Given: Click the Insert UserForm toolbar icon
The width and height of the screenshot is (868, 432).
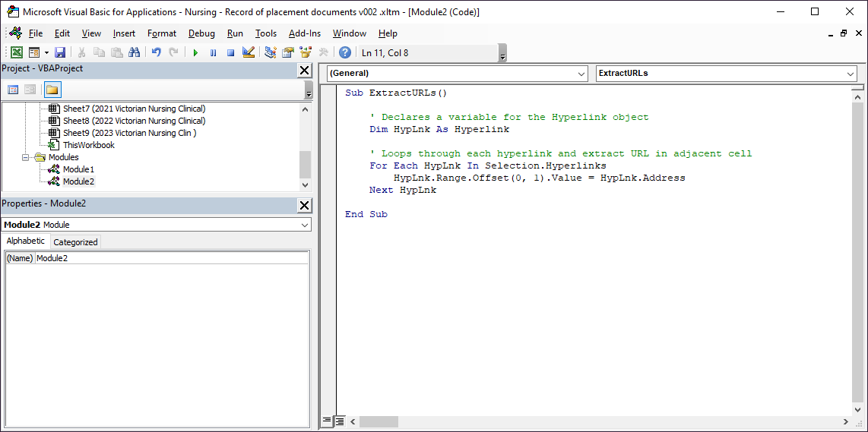Looking at the screenshot, I should (x=34, y=52).
